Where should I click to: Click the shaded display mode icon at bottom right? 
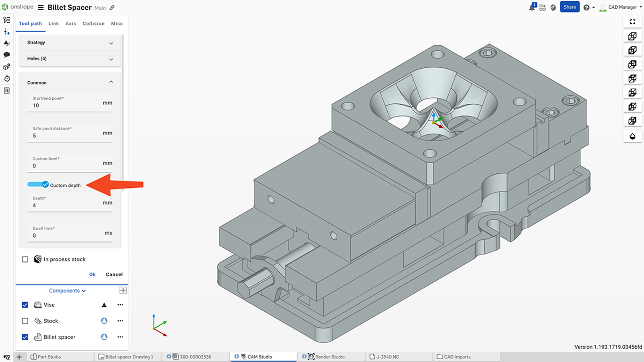click(x=632, y=136)
